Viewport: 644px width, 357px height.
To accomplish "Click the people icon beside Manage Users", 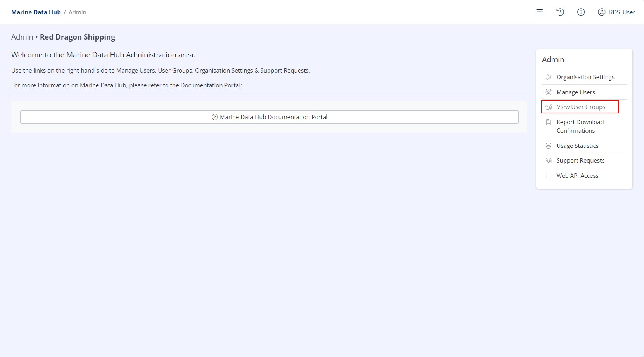I will (548, 92).
